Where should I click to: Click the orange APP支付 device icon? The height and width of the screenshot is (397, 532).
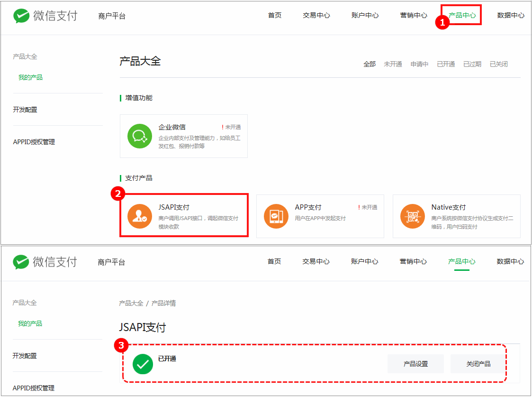pyautogui.click(x=276, y=216)
